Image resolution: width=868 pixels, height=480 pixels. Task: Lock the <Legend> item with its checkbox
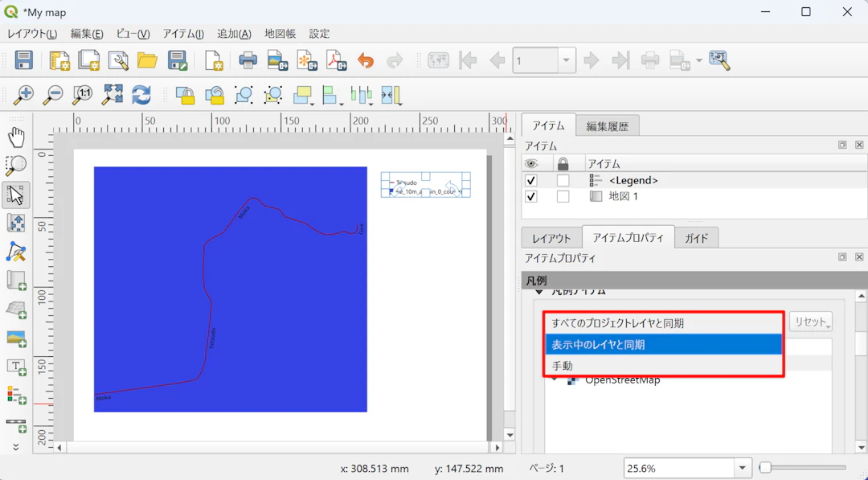(x=563, y=181)
